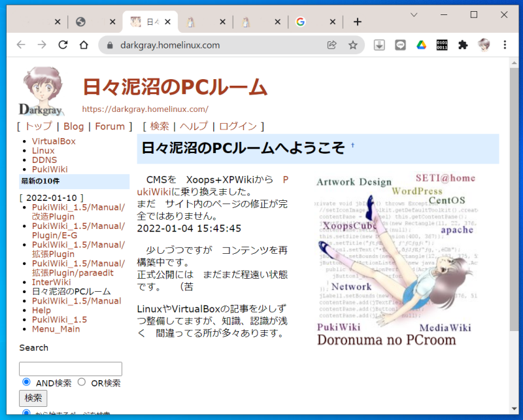
Task: Go back to the previous page
Action: [x=21, y=44]
